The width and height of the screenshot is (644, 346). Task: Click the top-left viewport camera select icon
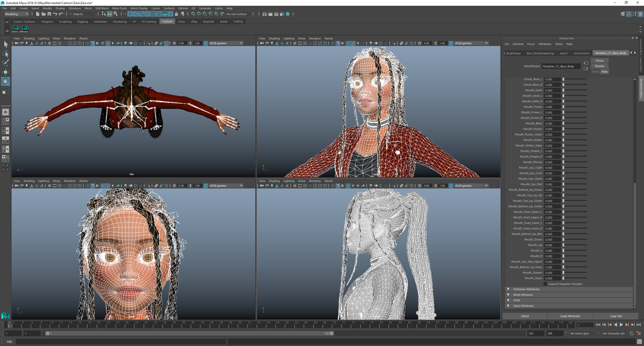coord(16,43)
